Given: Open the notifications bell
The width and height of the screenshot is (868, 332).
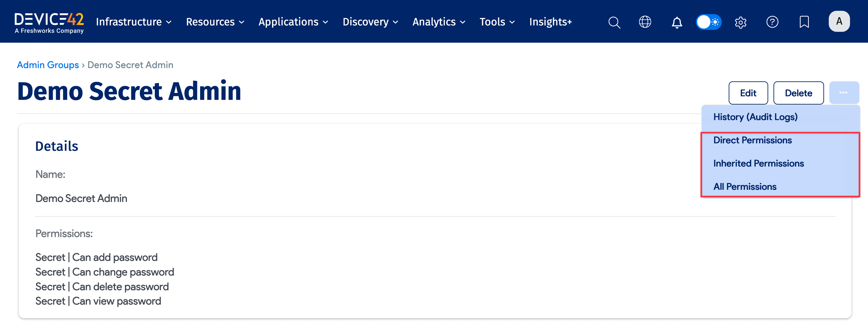Looking at the screenshot, I should [x=677, y=22].
